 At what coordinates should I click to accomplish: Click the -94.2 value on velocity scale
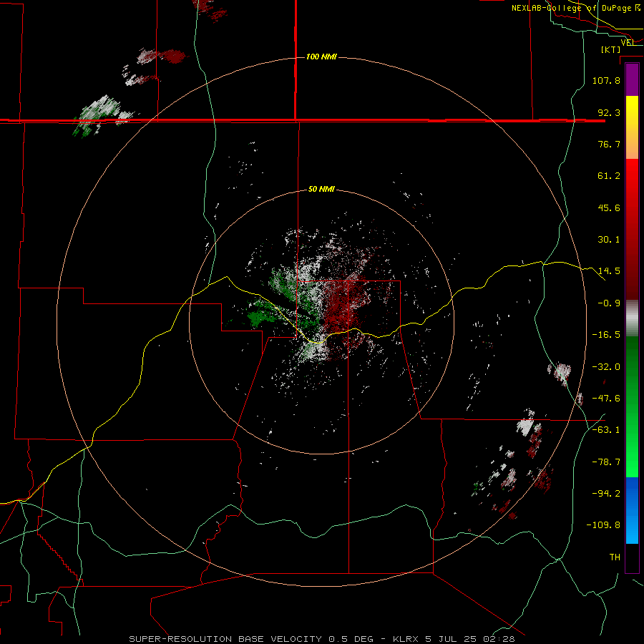click(x=606, y=494)
